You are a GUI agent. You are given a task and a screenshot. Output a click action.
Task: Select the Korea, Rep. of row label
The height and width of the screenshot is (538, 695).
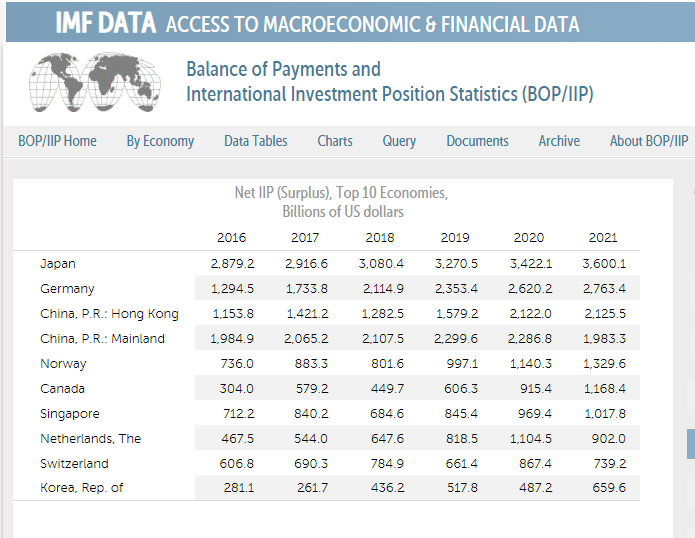[x=82, y=488]
